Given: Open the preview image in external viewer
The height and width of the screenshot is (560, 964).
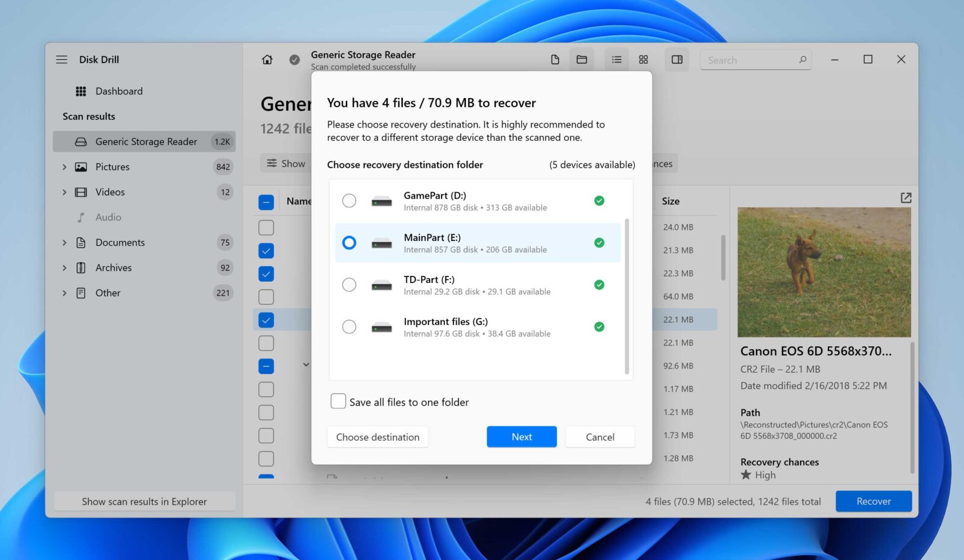Looking at the screenshot, I should 906,198.
